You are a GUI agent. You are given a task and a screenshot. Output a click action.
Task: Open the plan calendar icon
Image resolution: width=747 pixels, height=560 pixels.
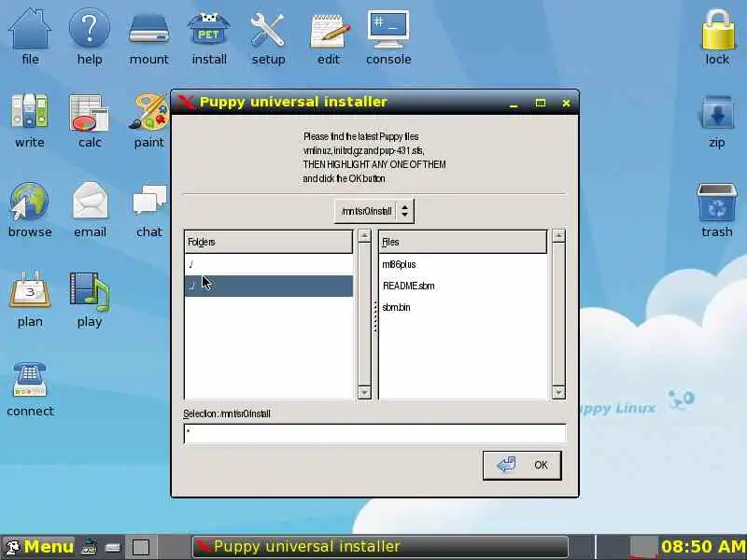click(x=30, y=299)
